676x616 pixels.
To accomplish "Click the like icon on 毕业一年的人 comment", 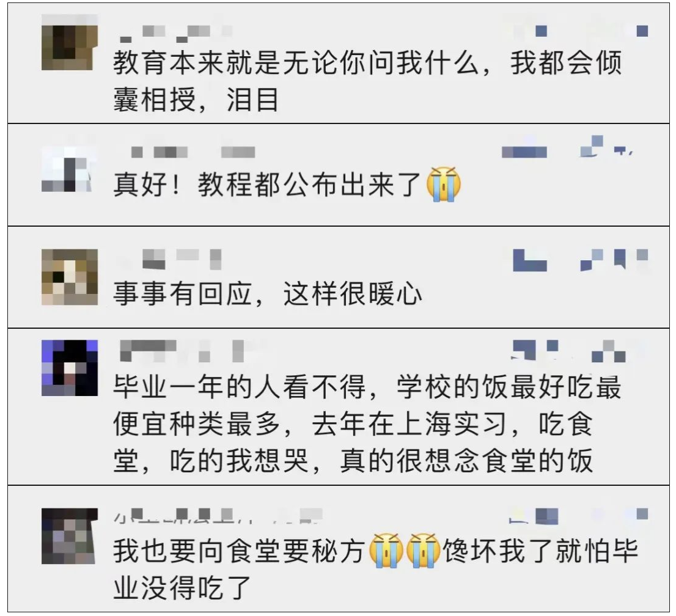I will pyautogui.click(x=609, y=351).
